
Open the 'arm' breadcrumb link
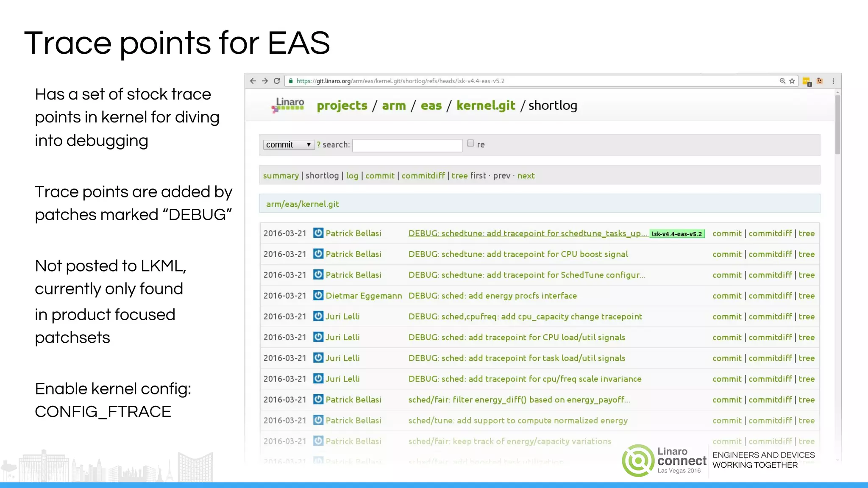pos(394,105)
